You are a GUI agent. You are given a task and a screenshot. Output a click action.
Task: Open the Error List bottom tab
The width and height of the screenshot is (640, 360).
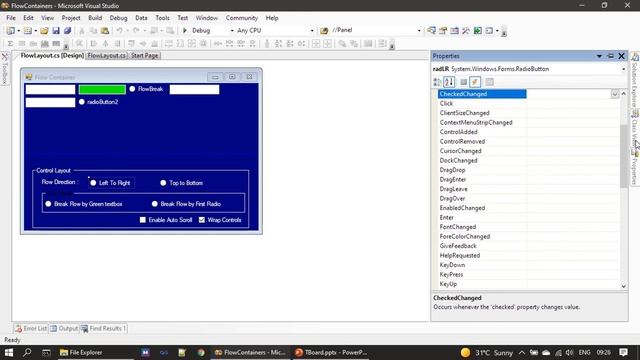31,329
